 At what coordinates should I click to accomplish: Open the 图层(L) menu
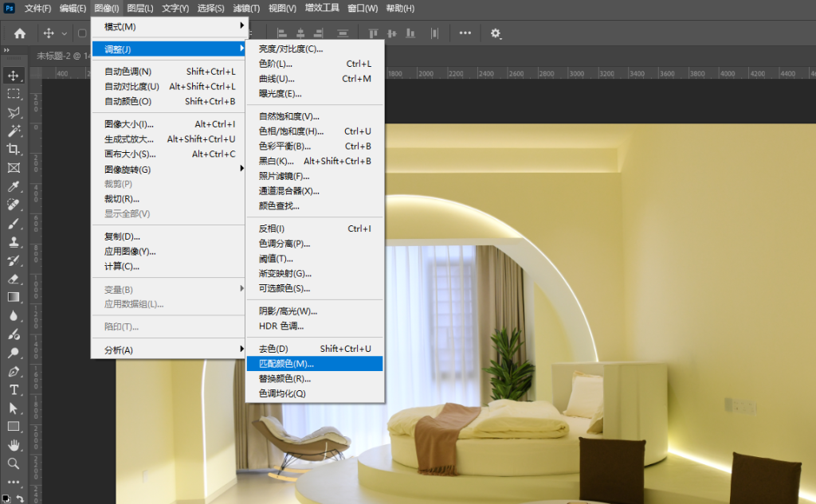(x=140, y=8)
